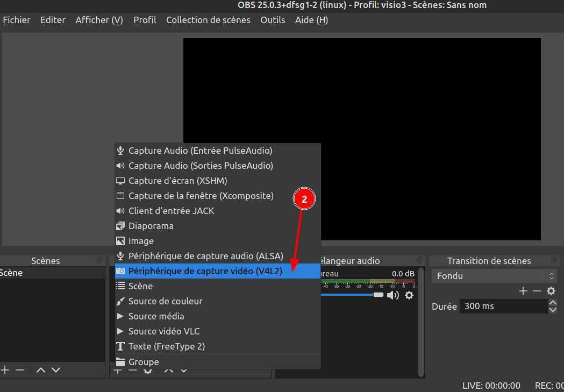Remove the transition with minus icon

[537, 291]
